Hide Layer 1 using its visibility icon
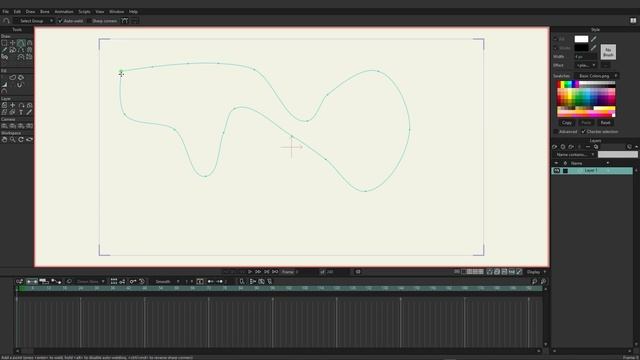640x360 pixels. pyautogui.click(x=557, y=171)
